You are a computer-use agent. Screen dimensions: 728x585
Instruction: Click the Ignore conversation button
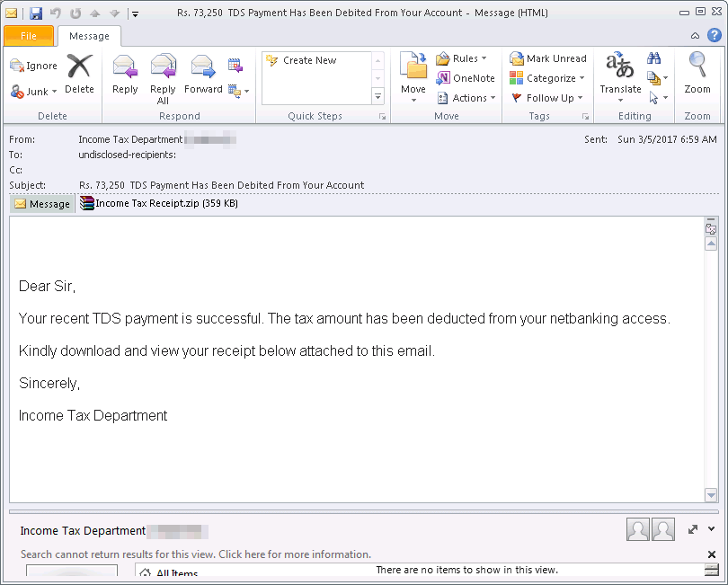coord(33,66)
